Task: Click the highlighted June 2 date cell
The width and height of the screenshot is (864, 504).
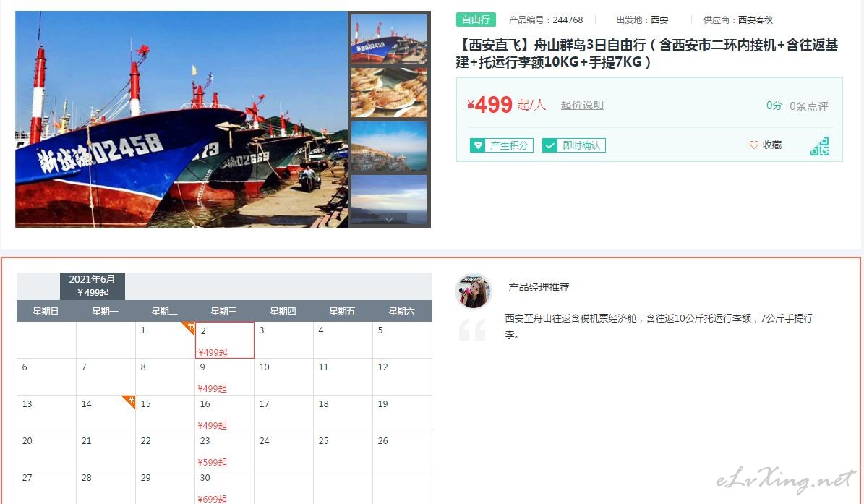Action: (225, 340)
